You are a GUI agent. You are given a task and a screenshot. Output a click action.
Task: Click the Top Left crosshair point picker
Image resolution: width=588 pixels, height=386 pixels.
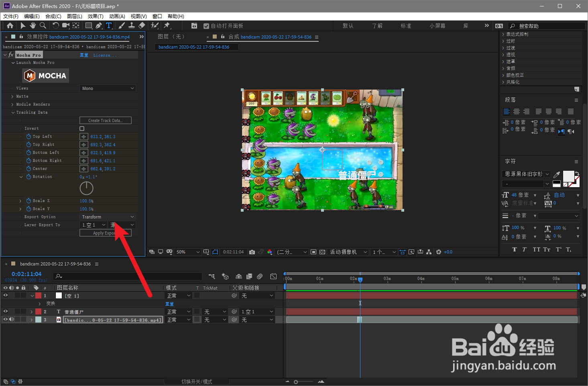point(83,137)
